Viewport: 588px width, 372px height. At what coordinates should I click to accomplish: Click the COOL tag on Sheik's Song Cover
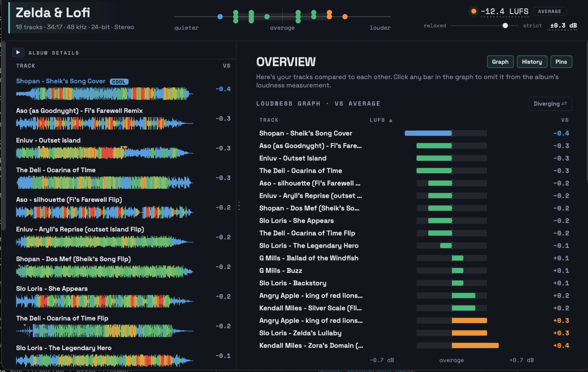119,82
